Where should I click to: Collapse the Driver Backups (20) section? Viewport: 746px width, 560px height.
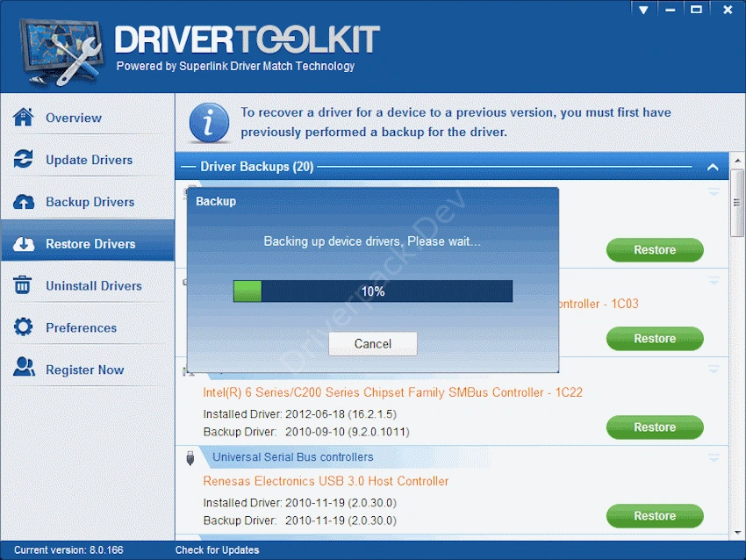713,167
